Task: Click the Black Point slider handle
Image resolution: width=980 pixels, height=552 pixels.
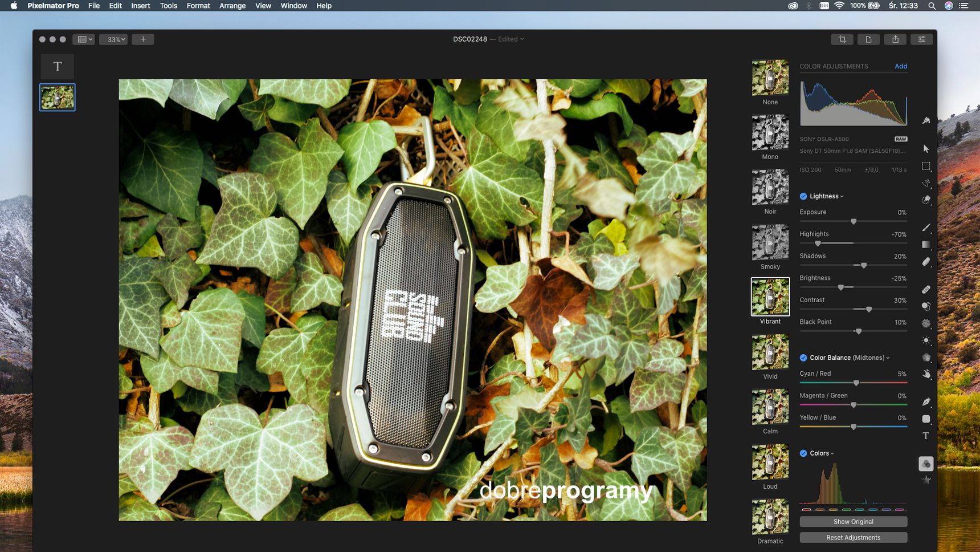Action: pyautogui.click(x=859, y=332)
